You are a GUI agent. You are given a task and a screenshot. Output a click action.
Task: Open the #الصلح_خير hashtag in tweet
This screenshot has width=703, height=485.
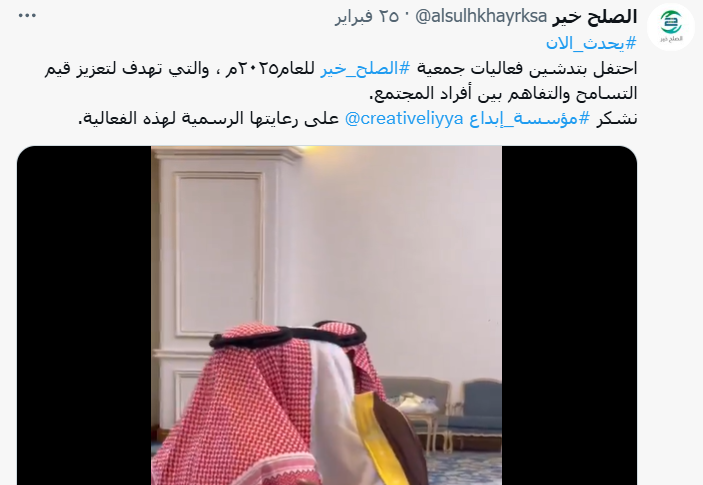(x=365, y=69)
